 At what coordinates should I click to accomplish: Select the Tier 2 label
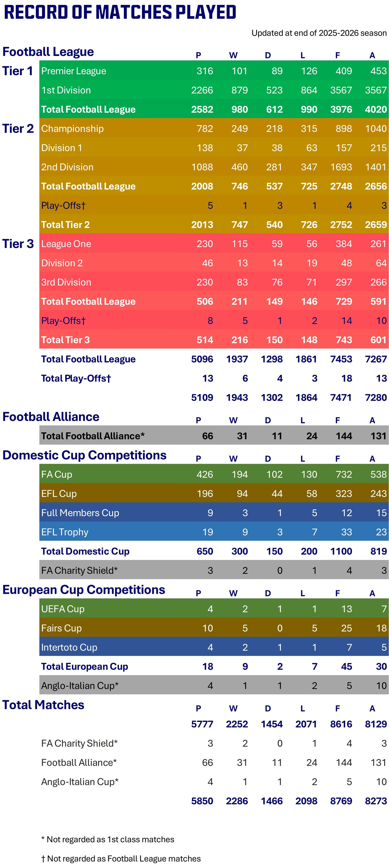pyautogui.click(x=18, y=128)
